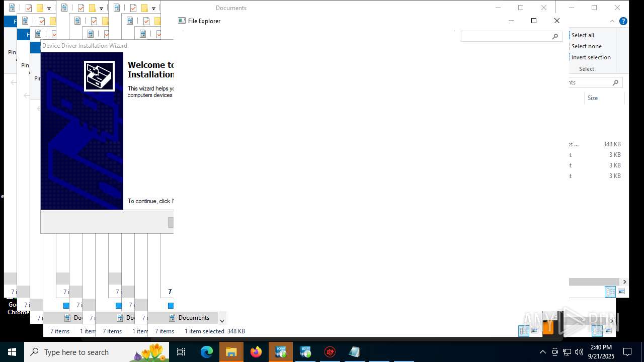This screenshot has width=644, height=362.
Task: Open the Action Center notifications
Action: point(627,352)
